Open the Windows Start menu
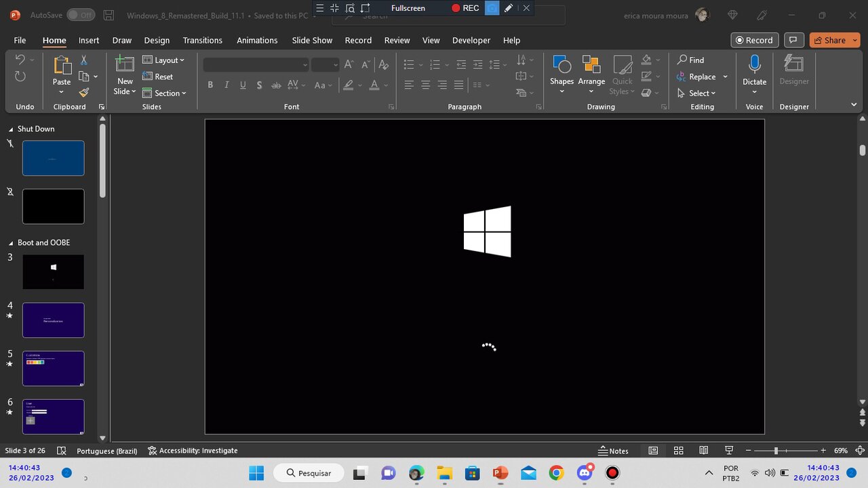 pyautogui.click(x=256, y=473)
